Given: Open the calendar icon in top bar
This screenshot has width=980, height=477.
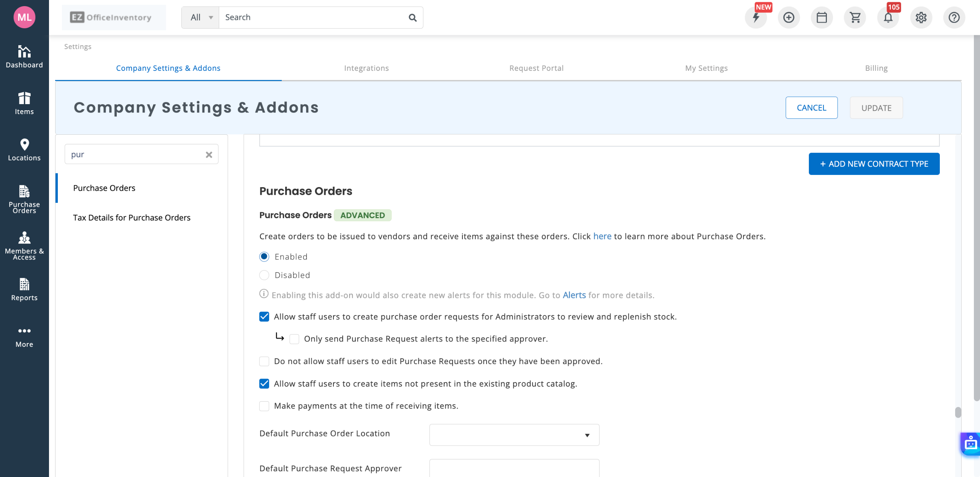Looking at the screenshot, I should (x=822, y=18).
